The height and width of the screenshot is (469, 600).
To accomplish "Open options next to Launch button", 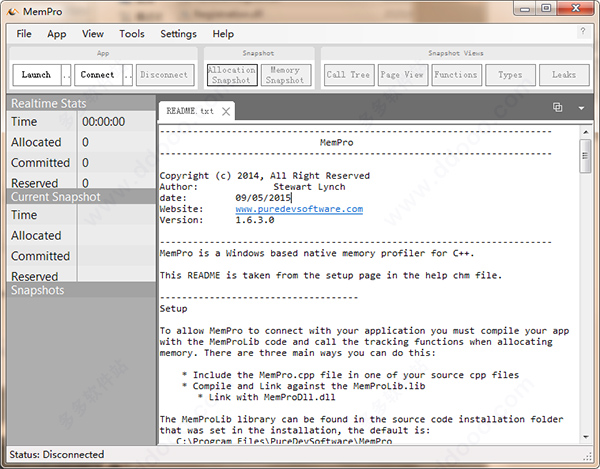I will tap(66, 75).
